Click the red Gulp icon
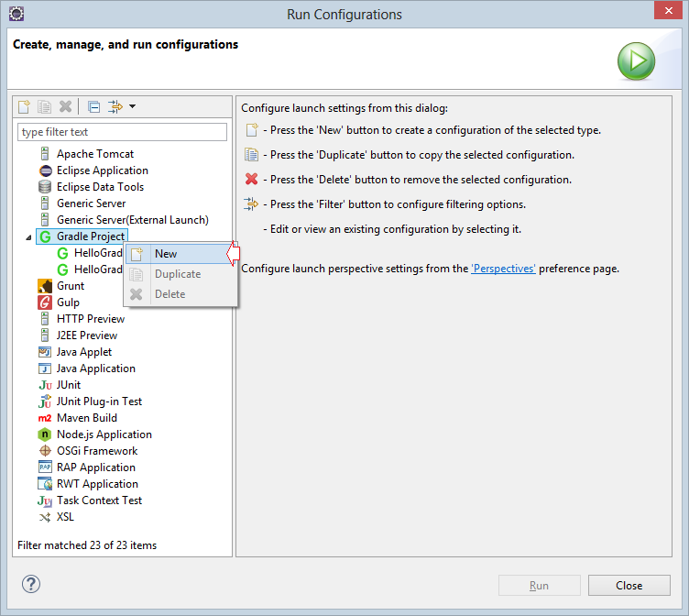The image size is (689, 616). tap(45, 302)
